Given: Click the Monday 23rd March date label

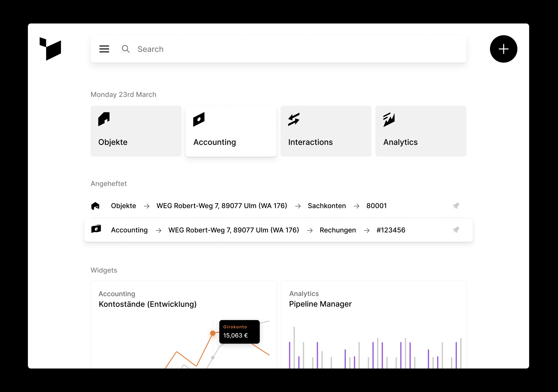Looking at the screenshot, I should click(123, 94).
